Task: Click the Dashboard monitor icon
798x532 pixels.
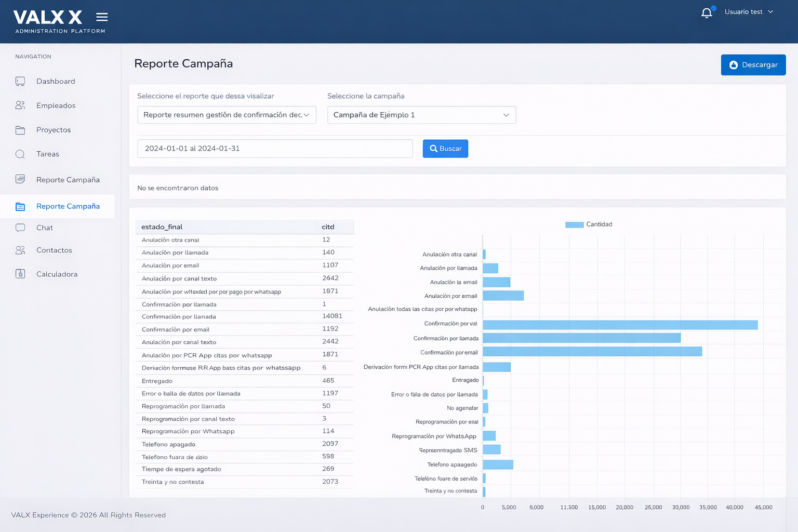Action: [20, 82]
